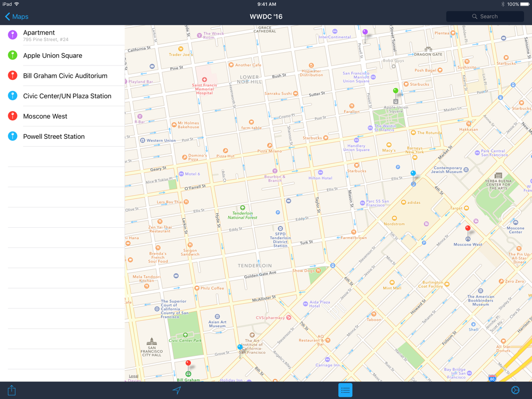Go back to Maps
The height and width of the screenshot is (399, 532).
pos(16,16)
